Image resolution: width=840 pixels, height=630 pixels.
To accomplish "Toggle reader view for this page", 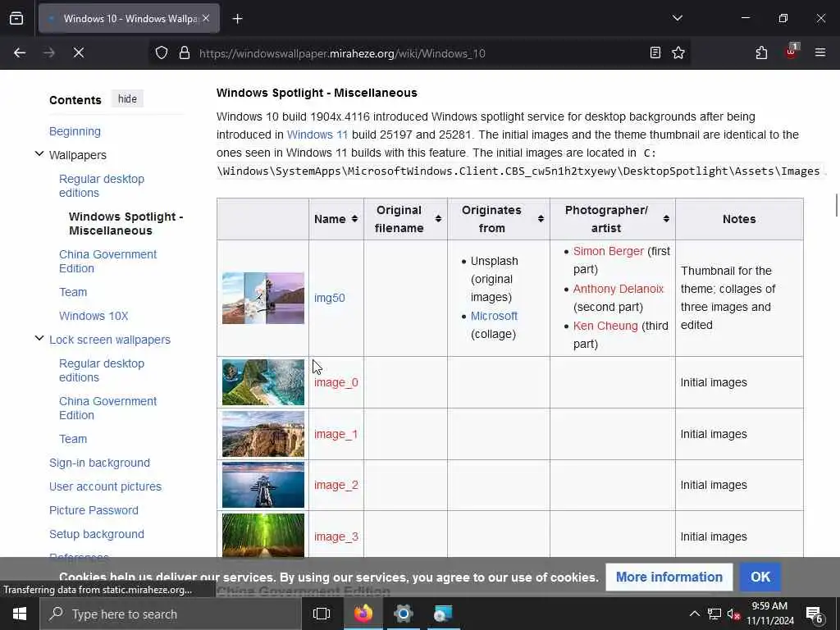I will 655,52.
